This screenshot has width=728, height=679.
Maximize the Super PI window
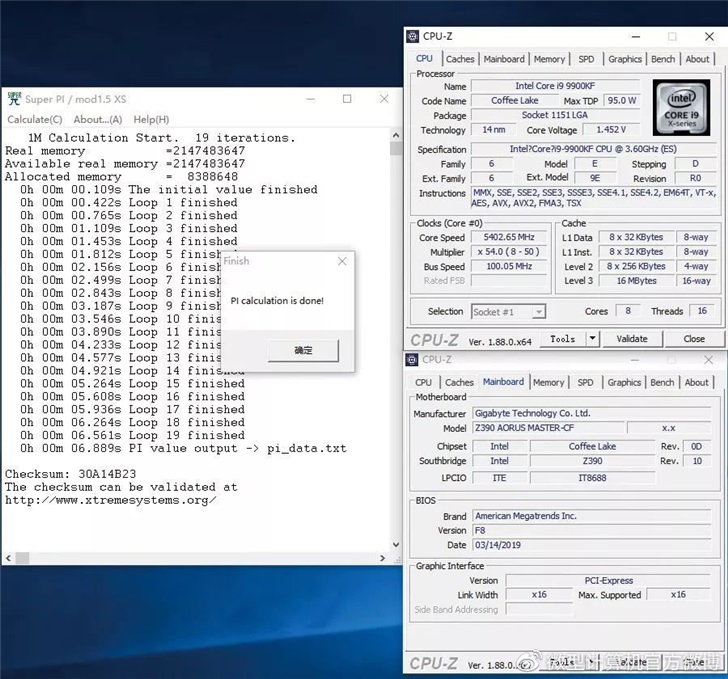(x=347, y=99)
